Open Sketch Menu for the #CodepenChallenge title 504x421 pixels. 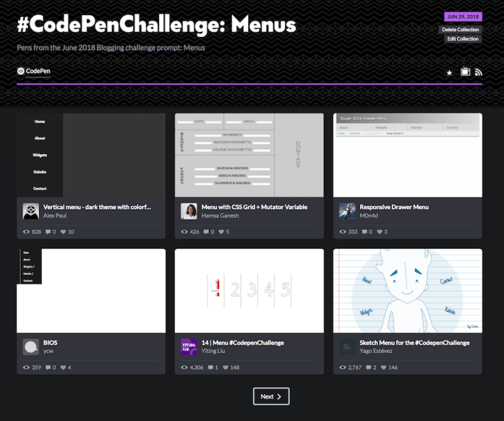[x=415, y=343]
